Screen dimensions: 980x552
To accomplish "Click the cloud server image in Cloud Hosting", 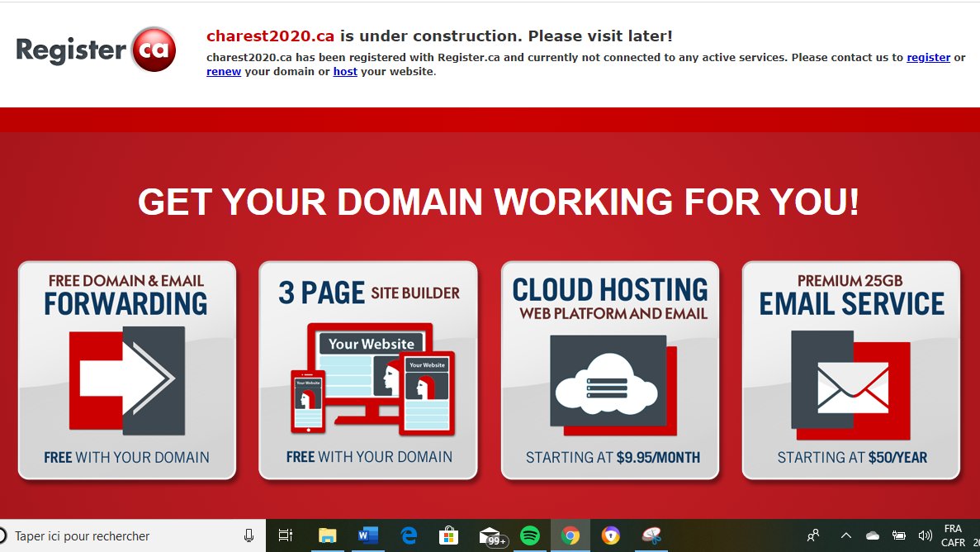I will pos(613,385).
